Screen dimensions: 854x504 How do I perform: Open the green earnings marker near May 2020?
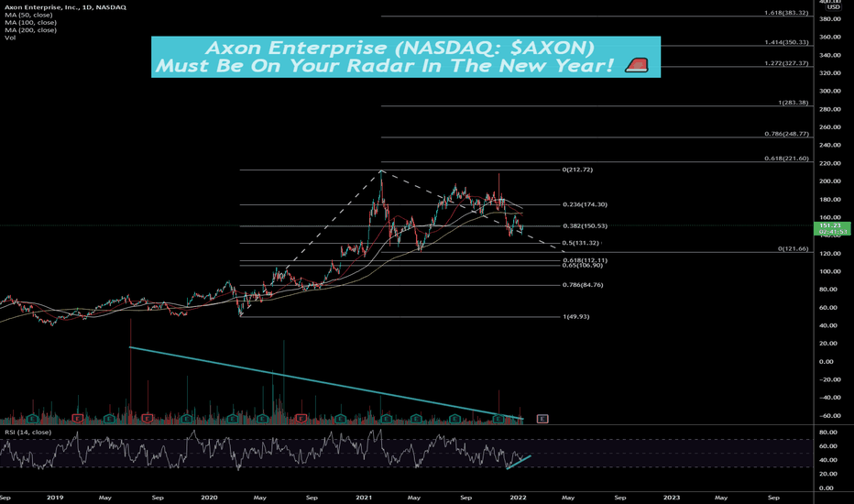click(262, 419)
